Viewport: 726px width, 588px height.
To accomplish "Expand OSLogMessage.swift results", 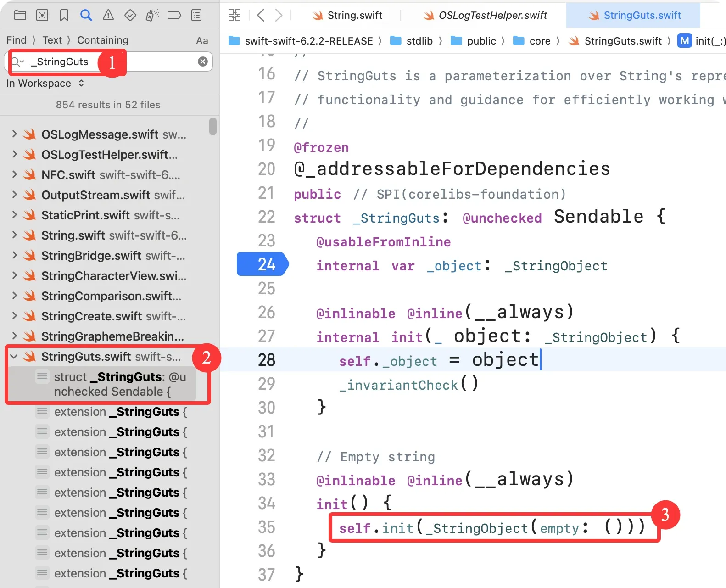I will (14, 134).
